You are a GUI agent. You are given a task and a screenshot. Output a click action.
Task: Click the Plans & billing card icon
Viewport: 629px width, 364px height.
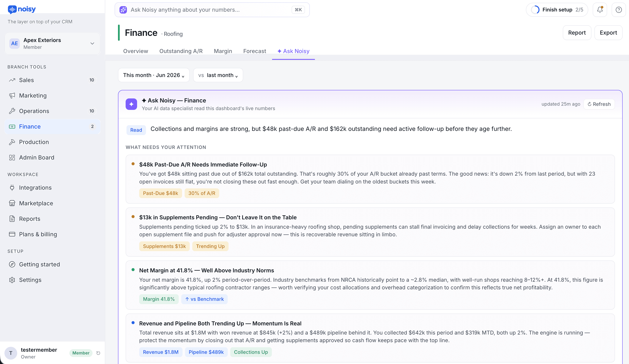tap(12, 234)
